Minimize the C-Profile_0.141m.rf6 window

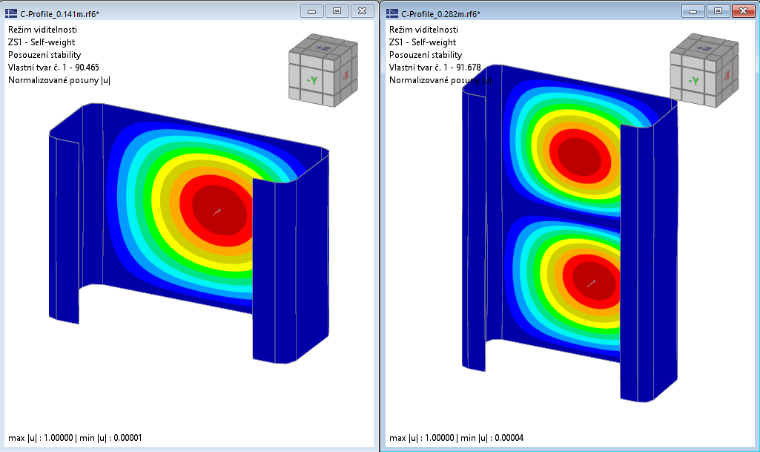click(x=312, y=11)
